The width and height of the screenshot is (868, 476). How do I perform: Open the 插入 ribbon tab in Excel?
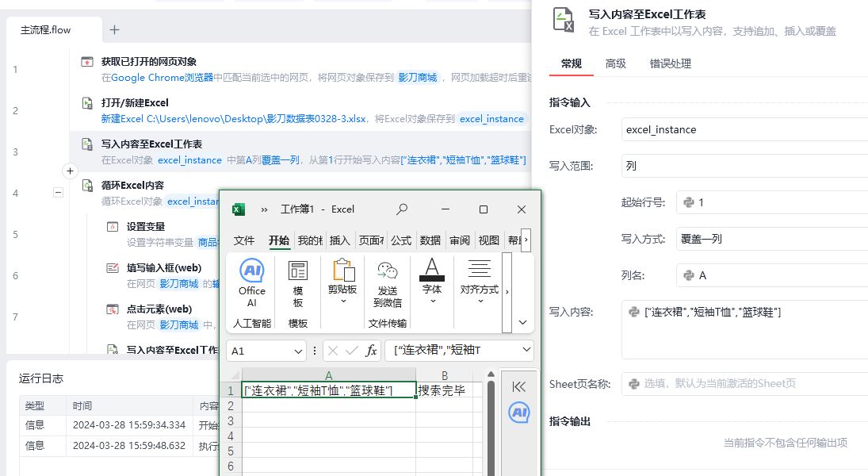339,240
